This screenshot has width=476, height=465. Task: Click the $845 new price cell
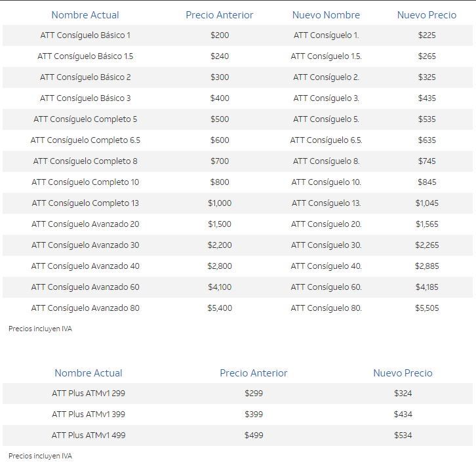pos(427,182)
